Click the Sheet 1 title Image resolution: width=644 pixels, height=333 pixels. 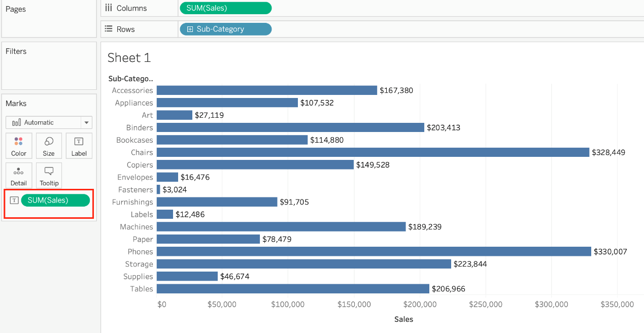point(129,58)
